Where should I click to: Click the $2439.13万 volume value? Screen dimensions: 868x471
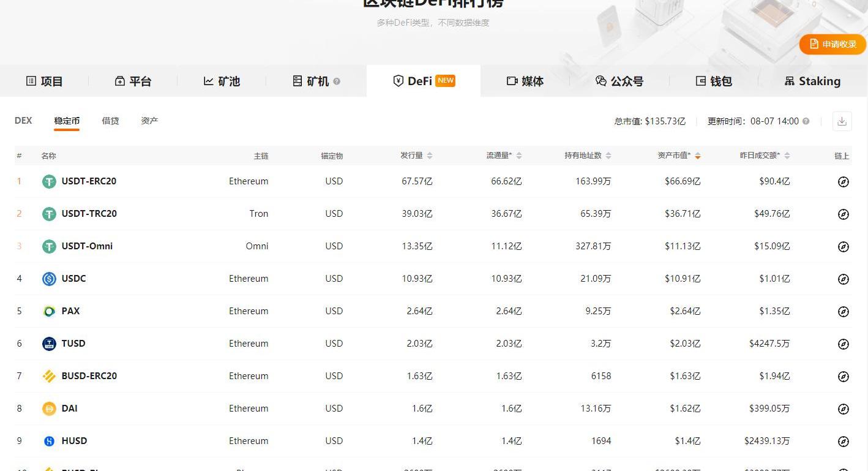(x=767, y=441)
